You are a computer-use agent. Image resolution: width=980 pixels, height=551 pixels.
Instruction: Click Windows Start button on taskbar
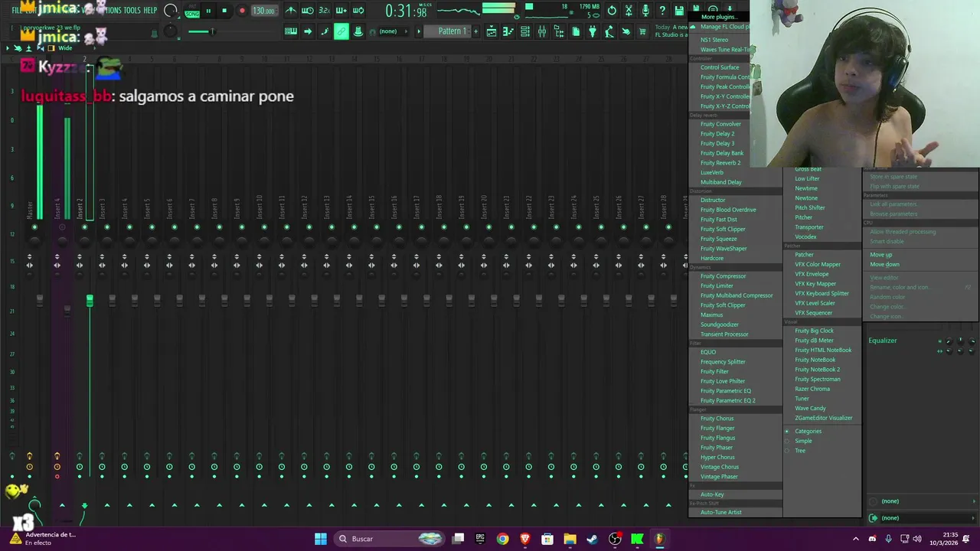coord(321,539)
